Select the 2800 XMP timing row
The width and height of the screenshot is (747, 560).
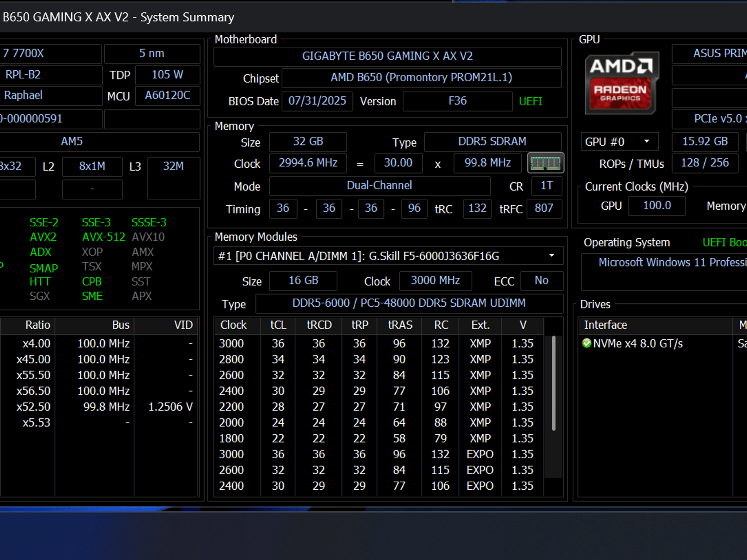point(379,359)
